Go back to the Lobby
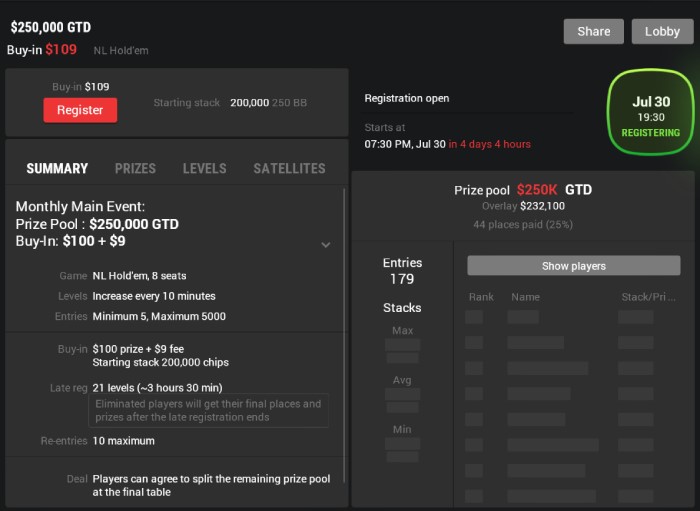700x511 pixels. click(662, 31)
